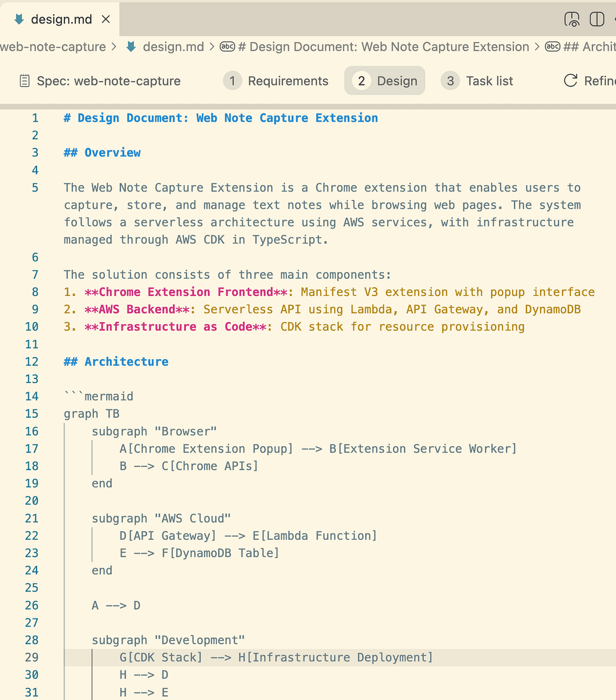This screenshot has height=700, width=616.
Task: Switch to the Requirements step
Action: click(276, 81)
